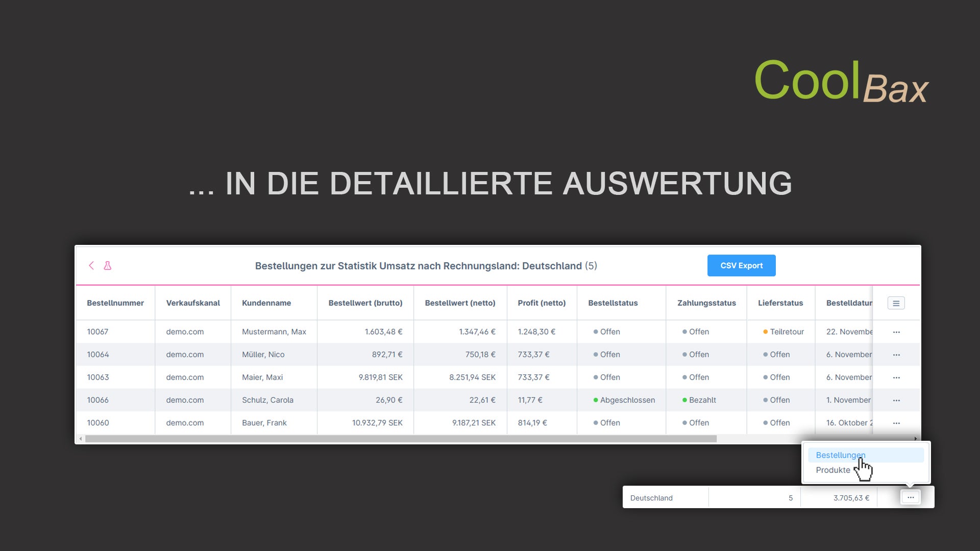Click the Bezahlt payment status
This screenshot has width=980, height=551.
point(699,400)
